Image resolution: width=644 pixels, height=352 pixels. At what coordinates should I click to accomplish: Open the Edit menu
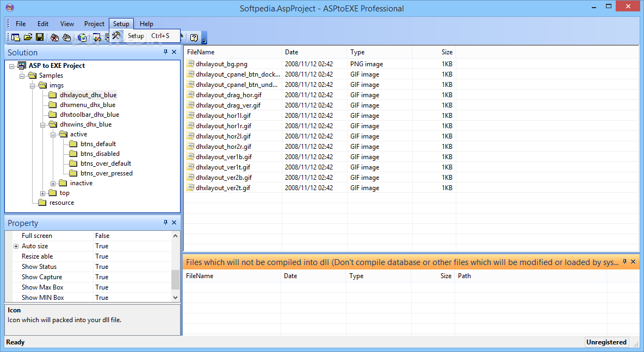pyautogui.click(x=43, y=24)
